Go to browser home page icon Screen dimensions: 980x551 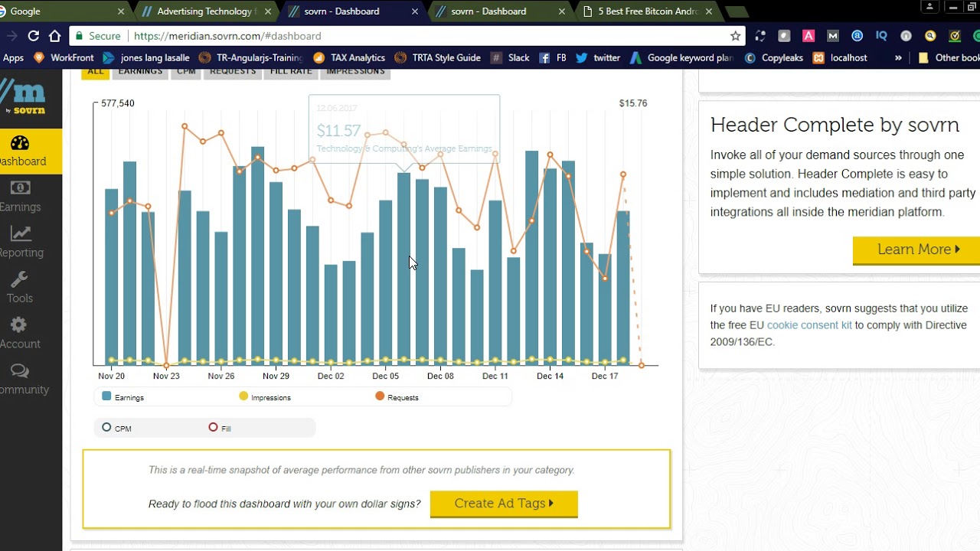click(54, 36)
